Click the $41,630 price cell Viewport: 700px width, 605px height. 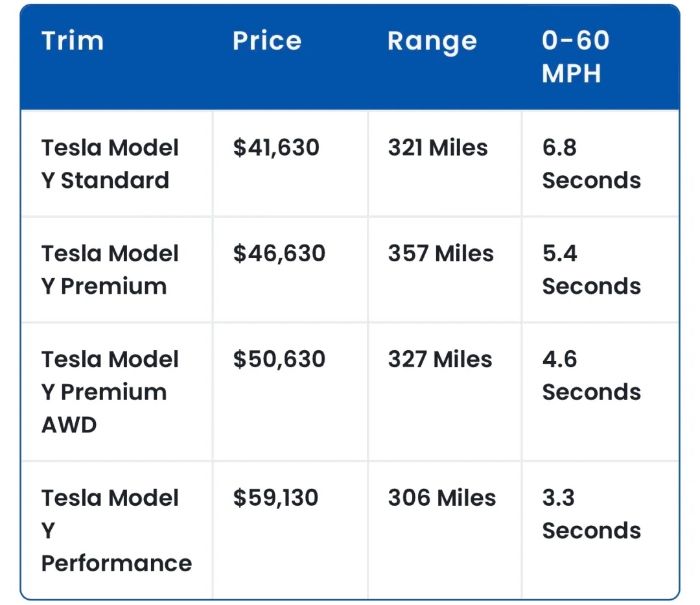tap(276, 148)
